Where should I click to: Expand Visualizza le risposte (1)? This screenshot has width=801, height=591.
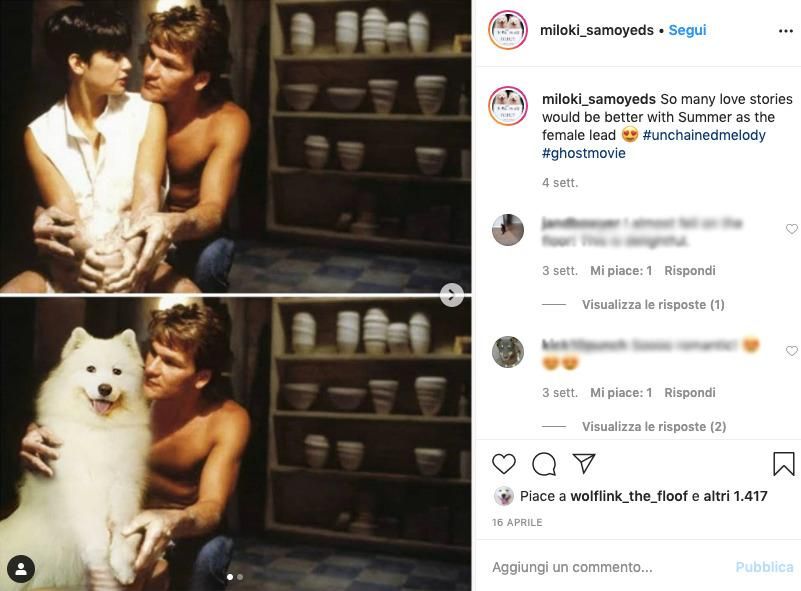653,304
